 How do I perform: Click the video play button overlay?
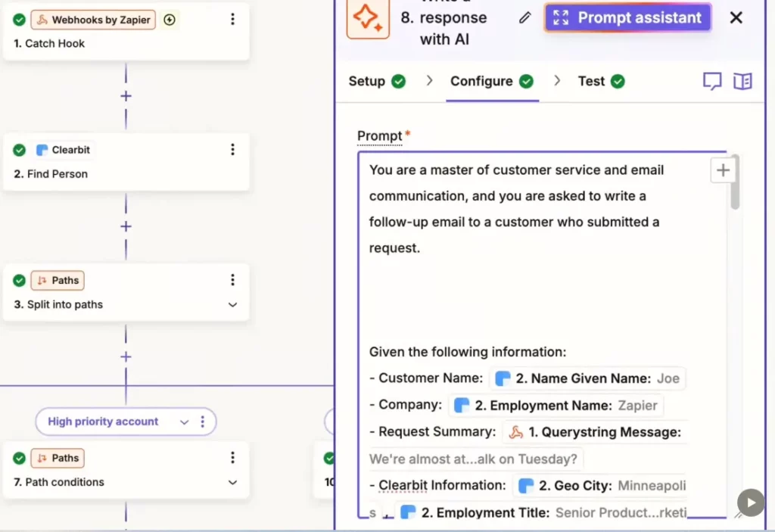point(751,502)
